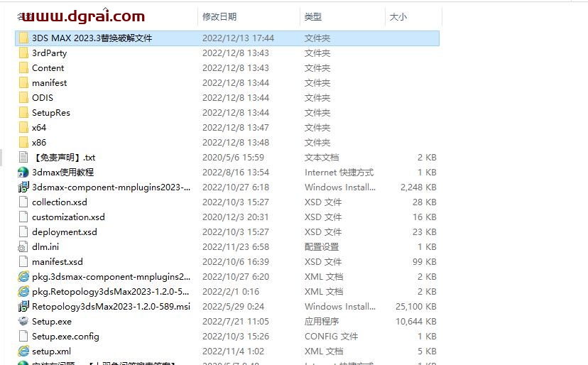The height and width of the screenshot is (365, 588).
Task: Click the 99 KB size cell
Action: click(425, 262)
